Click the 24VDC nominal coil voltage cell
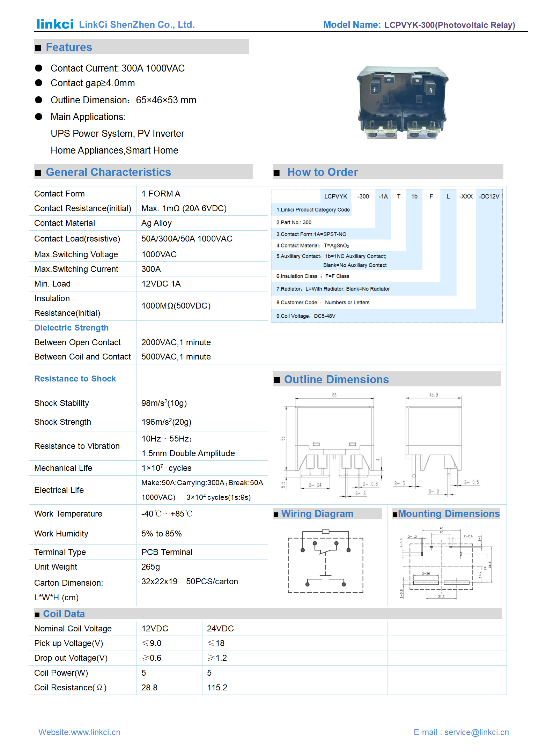This screenshot has width=554, height=756. point(220,629)
